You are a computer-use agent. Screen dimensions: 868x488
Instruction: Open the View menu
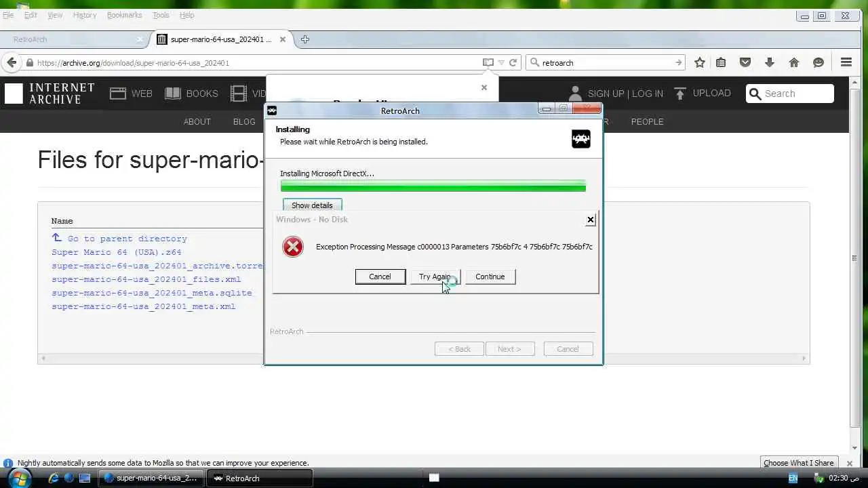click(x=55, y=15)
